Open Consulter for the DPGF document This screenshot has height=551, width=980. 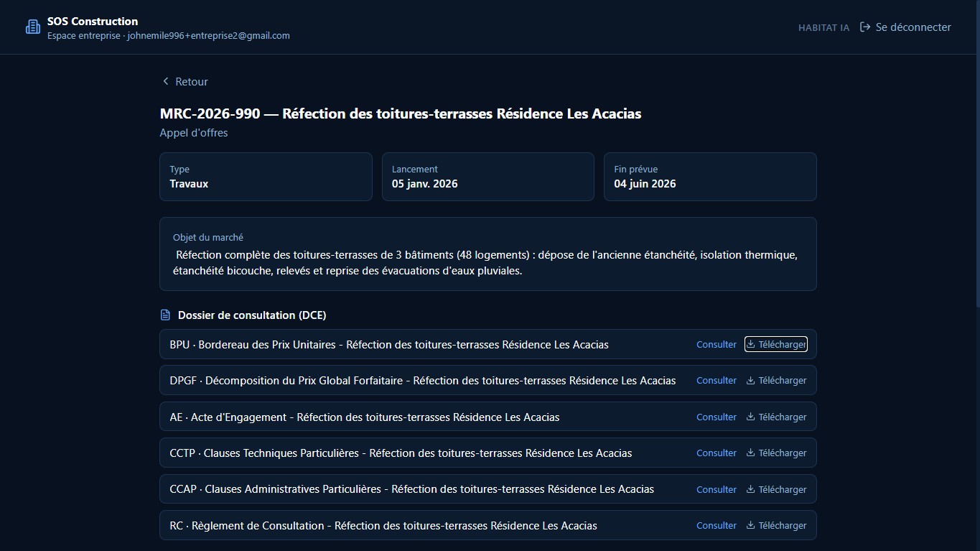pos(717,380)
